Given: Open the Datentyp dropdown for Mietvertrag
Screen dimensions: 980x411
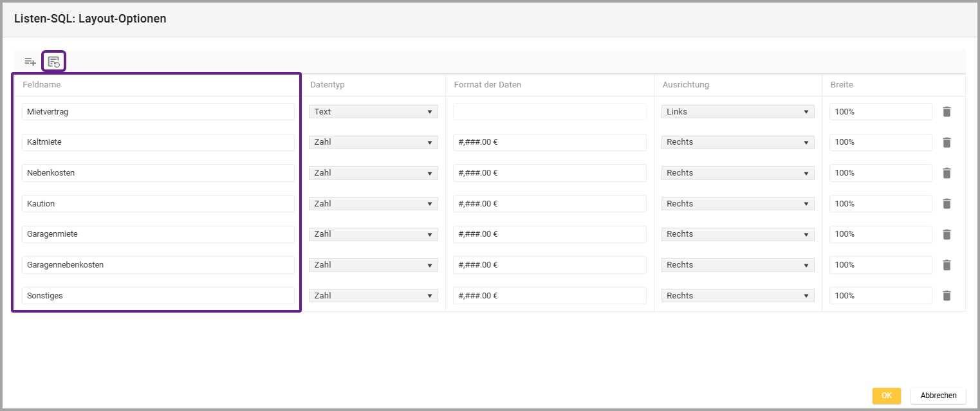Looking at the screenshot, I should coord(373,112).
